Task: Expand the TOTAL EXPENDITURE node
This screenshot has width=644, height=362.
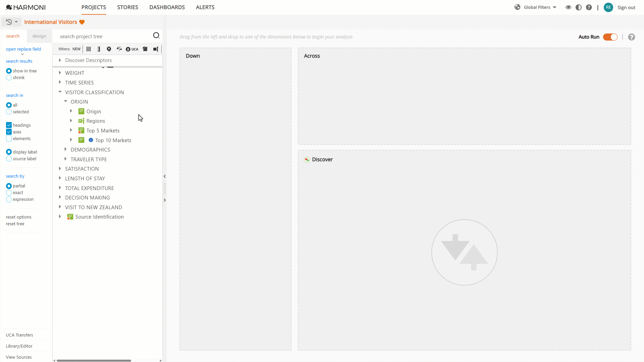Action: point(60,188)
